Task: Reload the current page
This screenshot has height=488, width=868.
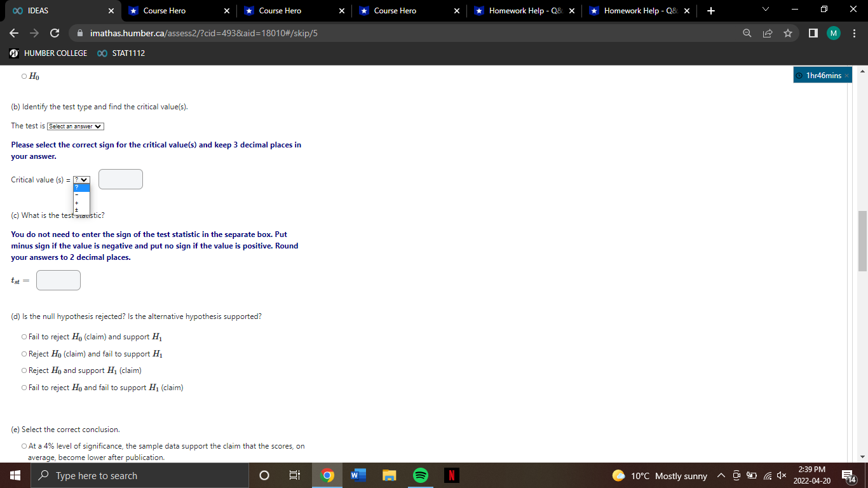Action: [55, 33]
